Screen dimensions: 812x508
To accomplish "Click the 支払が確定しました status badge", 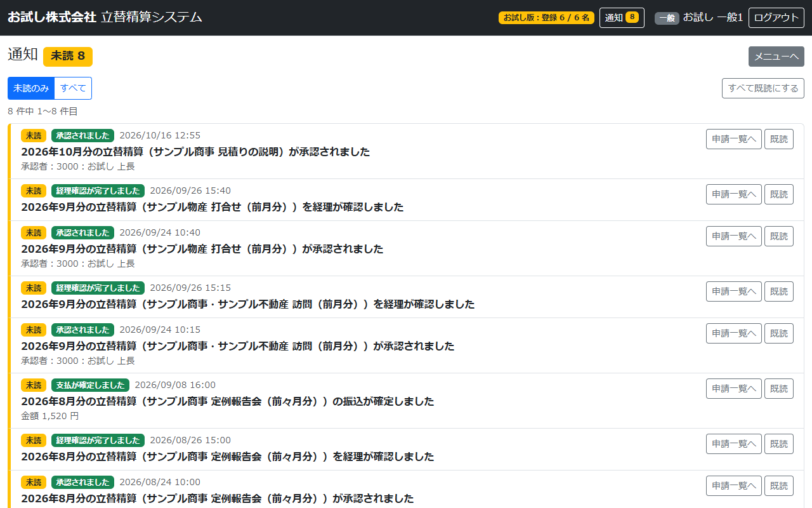I will [90, 385].
